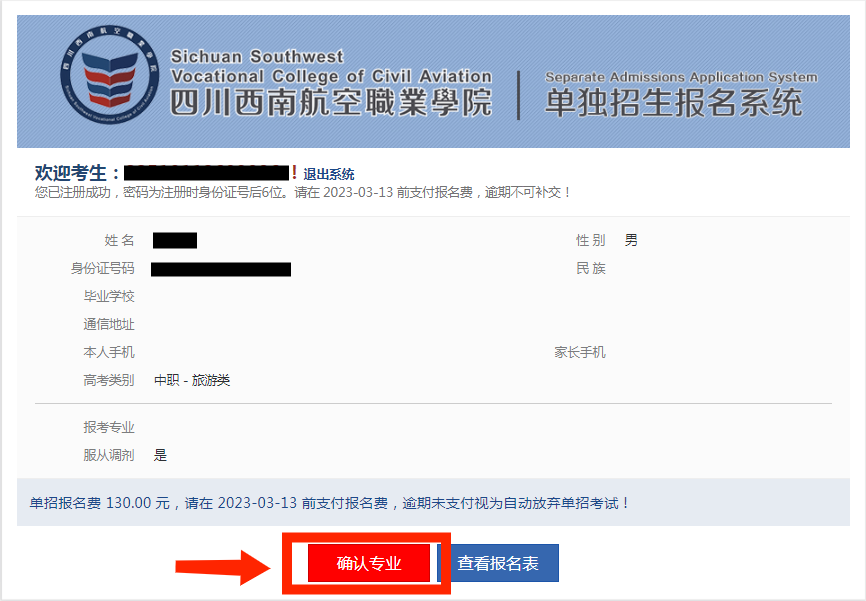Select the 中职 - 旅游类 exam category value

pos(192,380)
